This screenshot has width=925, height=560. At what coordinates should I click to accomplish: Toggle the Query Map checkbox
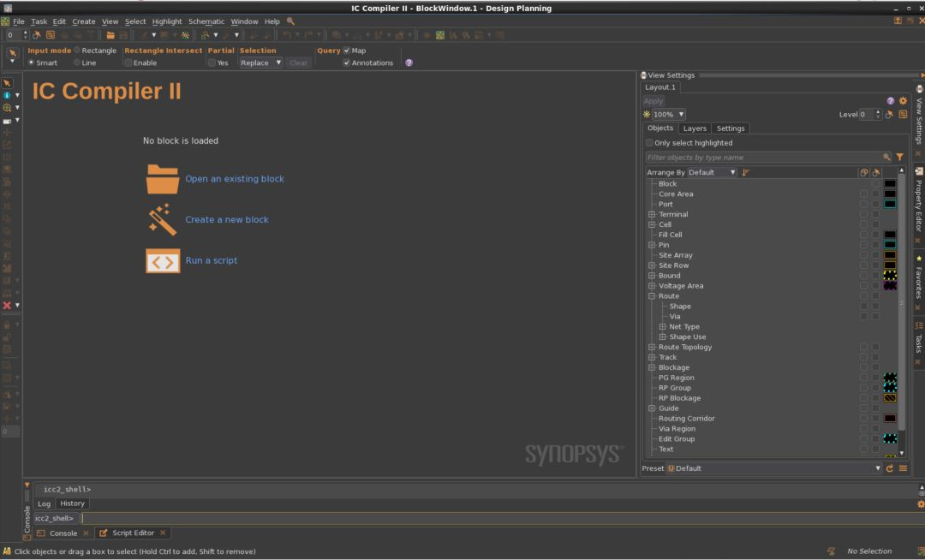pos(347,51)
